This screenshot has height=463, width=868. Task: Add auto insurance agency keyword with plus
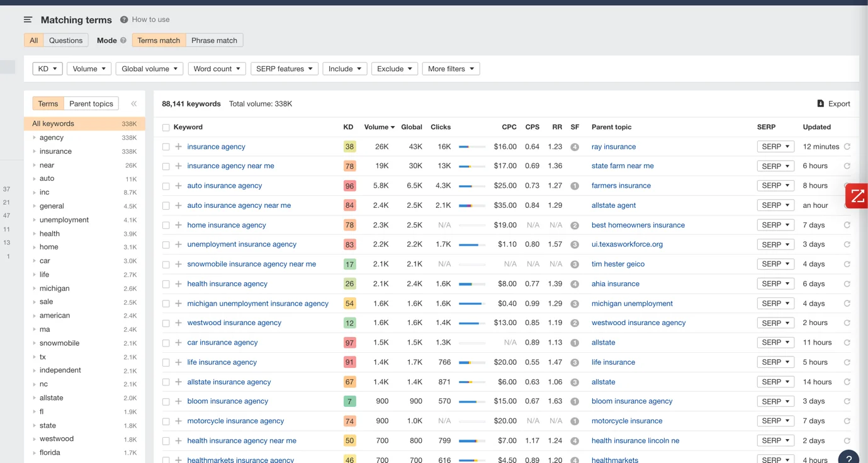point(179,185)
